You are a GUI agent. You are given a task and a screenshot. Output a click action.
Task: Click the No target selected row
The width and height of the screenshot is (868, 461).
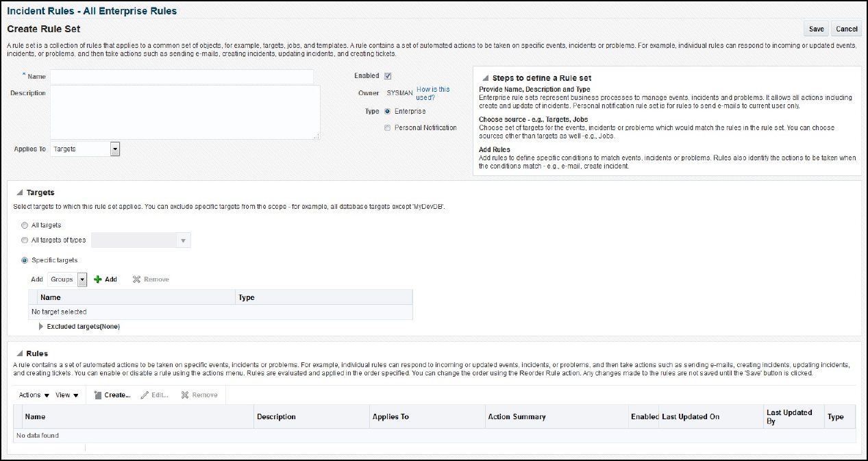(x=221, y=312)
